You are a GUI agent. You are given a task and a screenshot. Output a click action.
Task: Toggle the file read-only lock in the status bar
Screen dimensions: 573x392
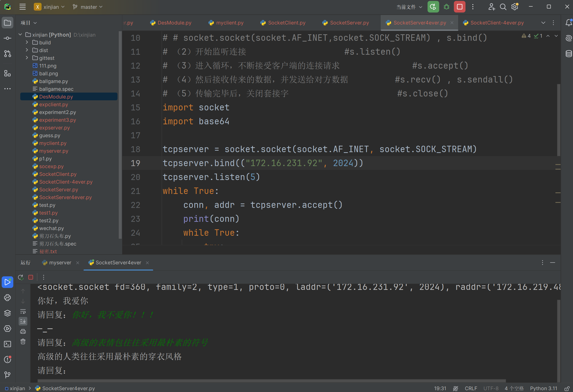567,388
